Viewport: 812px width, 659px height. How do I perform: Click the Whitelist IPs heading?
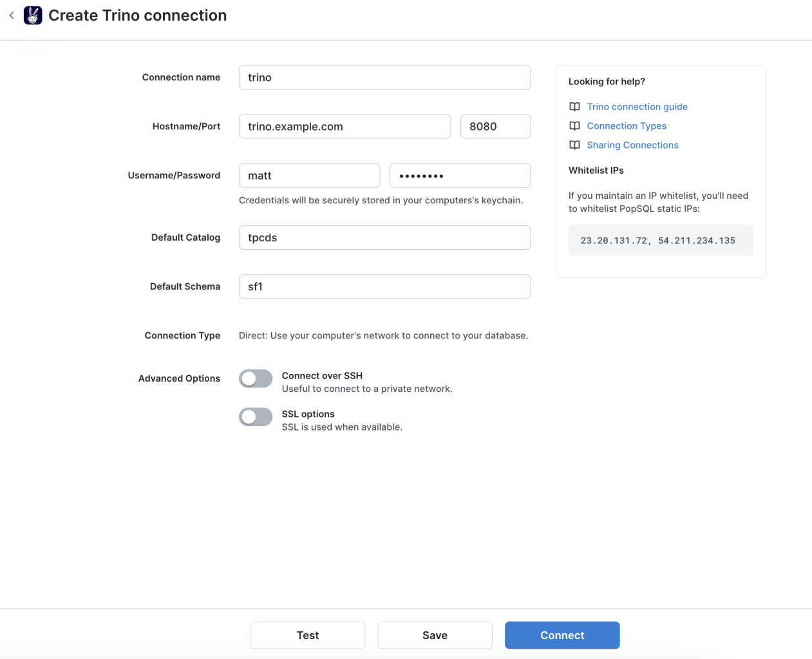[x=596, y=171]
